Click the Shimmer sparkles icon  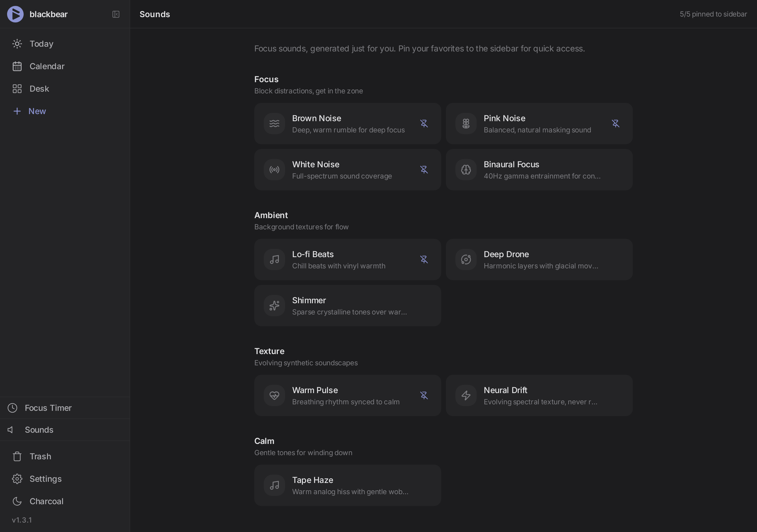coord(274,306)
